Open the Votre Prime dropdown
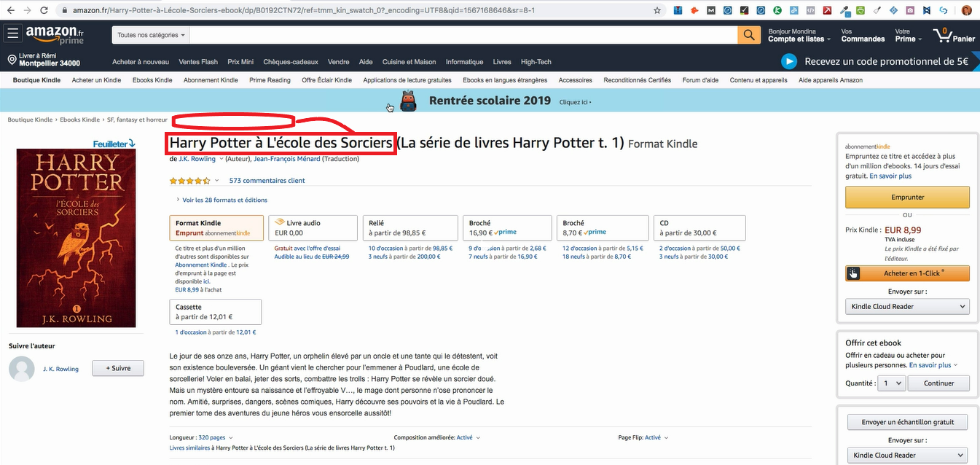The width and height of the screenshot is (980, 465). [x=909, y=35]
